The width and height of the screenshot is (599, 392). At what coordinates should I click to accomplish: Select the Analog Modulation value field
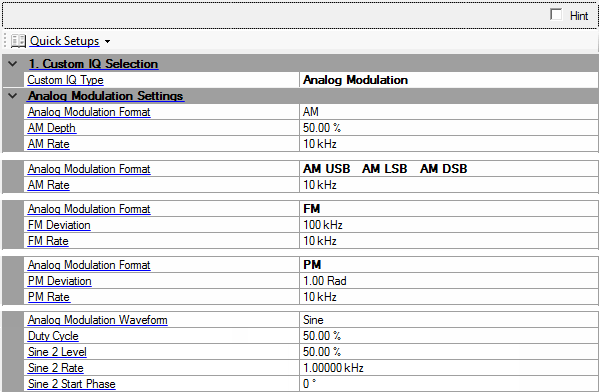point(449,80)
